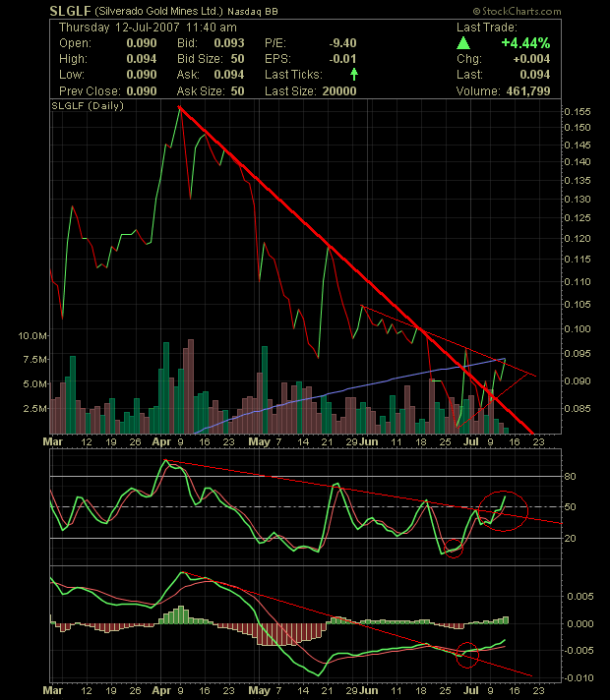
Task: Click the green triangle beside +4.44%
Action: [463, 43]
